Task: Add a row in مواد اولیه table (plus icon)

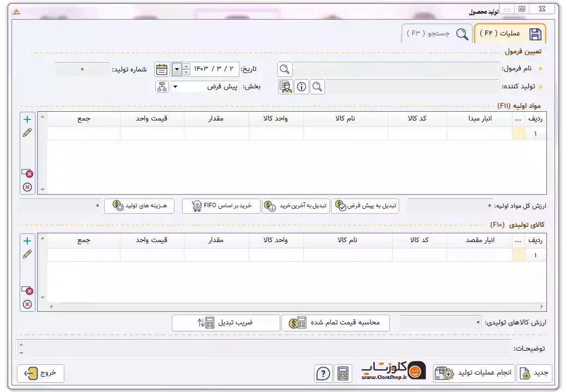Action: 27,119
